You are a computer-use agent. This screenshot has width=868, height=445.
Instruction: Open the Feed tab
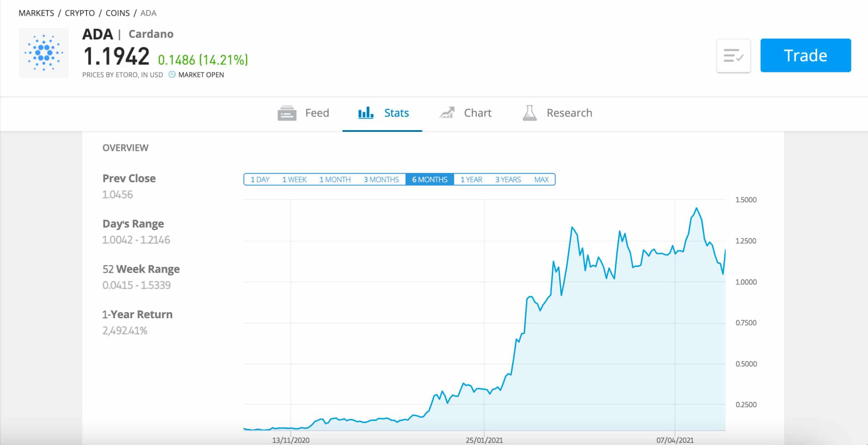[303, 113]
